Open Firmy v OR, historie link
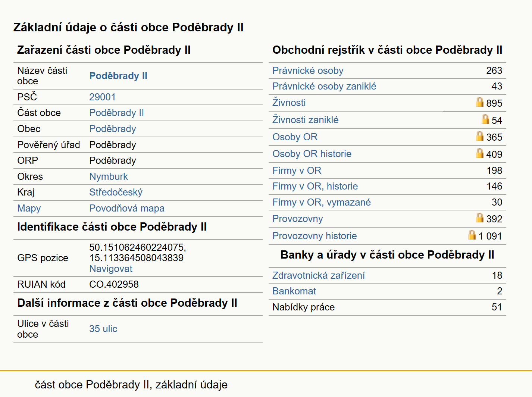 pos(315,186)
